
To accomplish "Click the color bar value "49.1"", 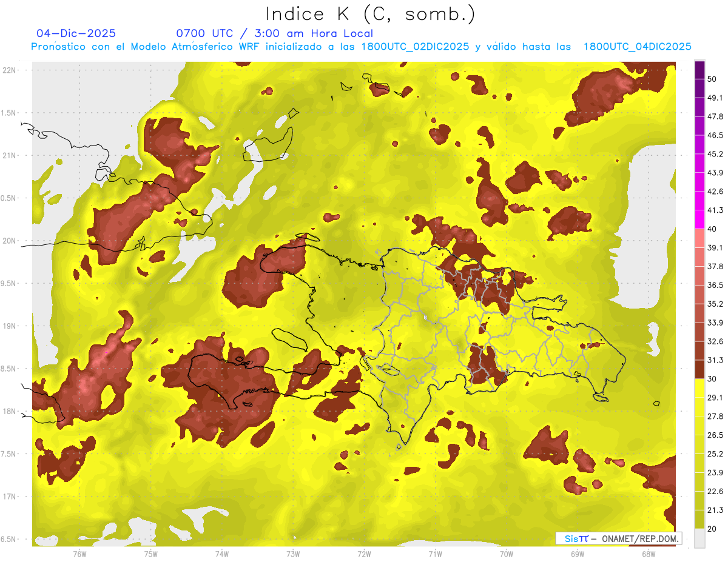I will (x=715, y=98).
